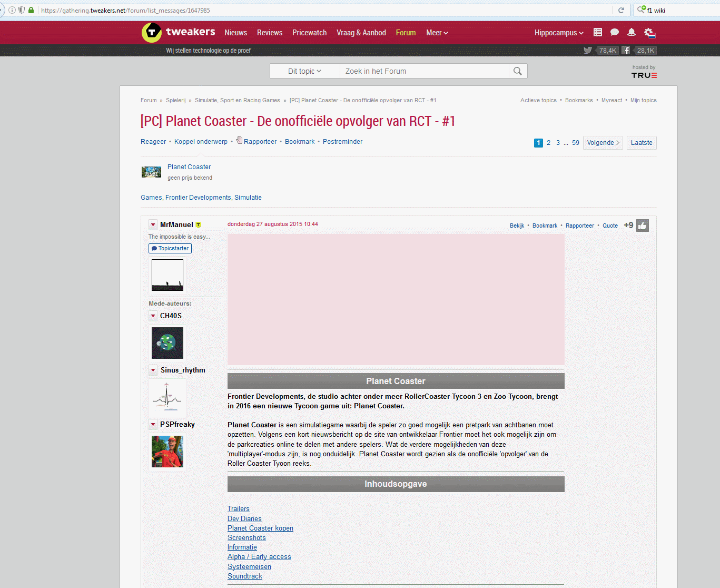
Task: Open private messages speech bubble icon
Action: tap(615, 32)
